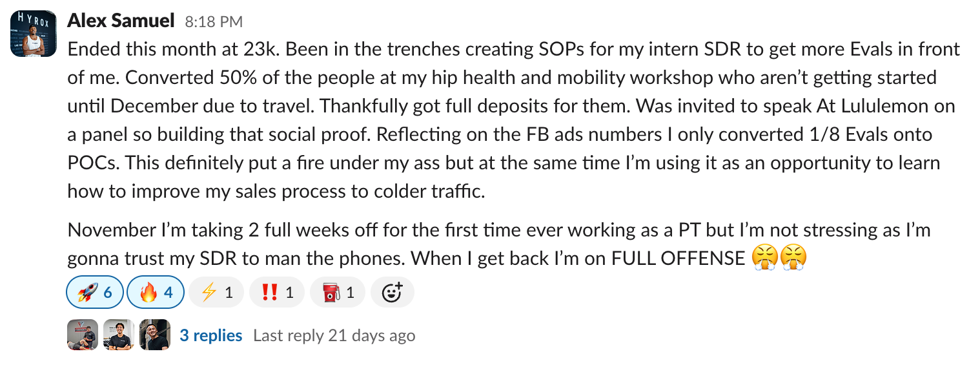Viewport: 980px width, 367px height.
Task: Click the 'Last reply 21 days ago' text
Action: click(334, 336)
